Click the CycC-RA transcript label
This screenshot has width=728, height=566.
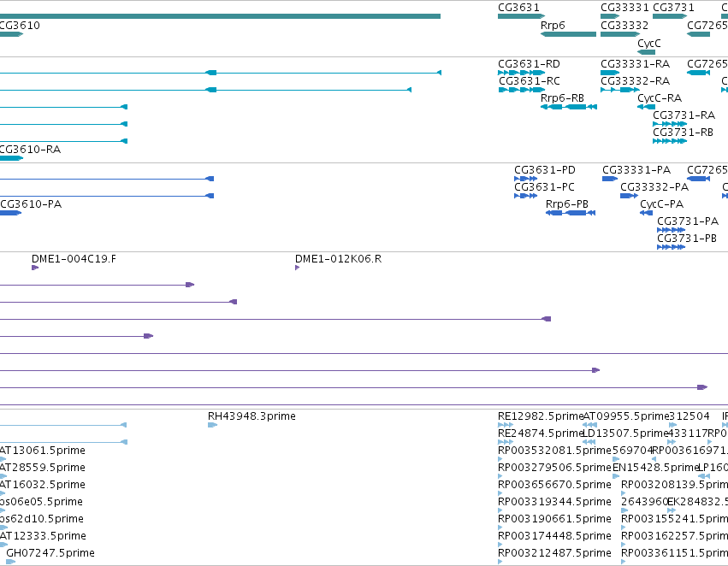pyautogui.click(x=660, y=97)
